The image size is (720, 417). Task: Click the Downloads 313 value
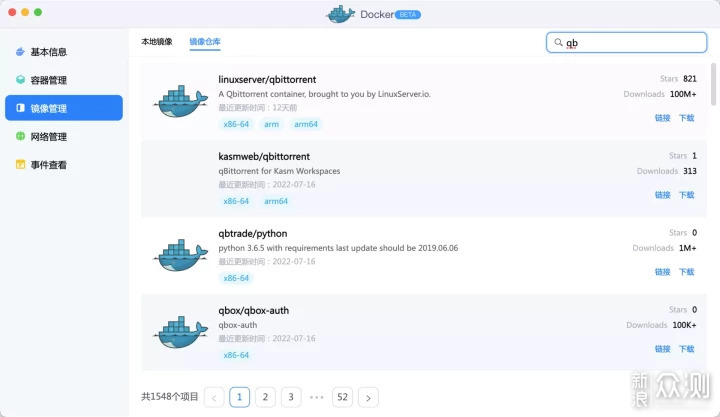(x=690, y=171)
